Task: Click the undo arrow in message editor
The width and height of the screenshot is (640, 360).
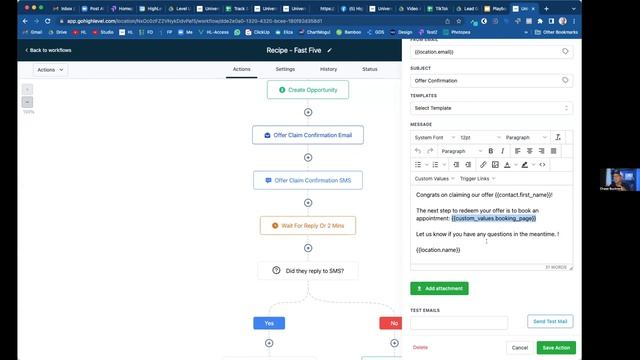Action: point(418,151)
